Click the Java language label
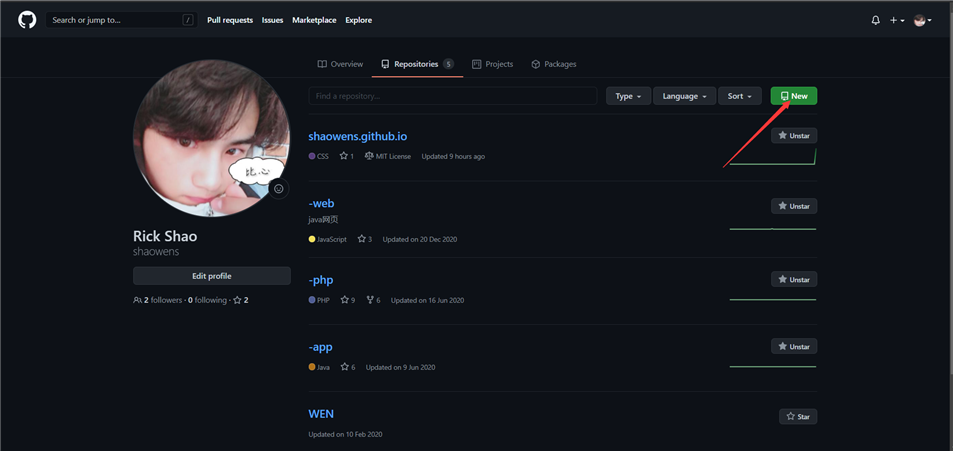The height and width of the screenshot is (451, 953). click(319, 367)
